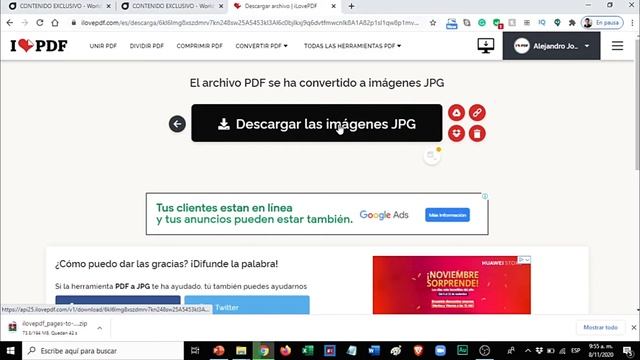The image size is (640, 360).
Task: Open Task View on taskbar
Action: tap(195, 351)
